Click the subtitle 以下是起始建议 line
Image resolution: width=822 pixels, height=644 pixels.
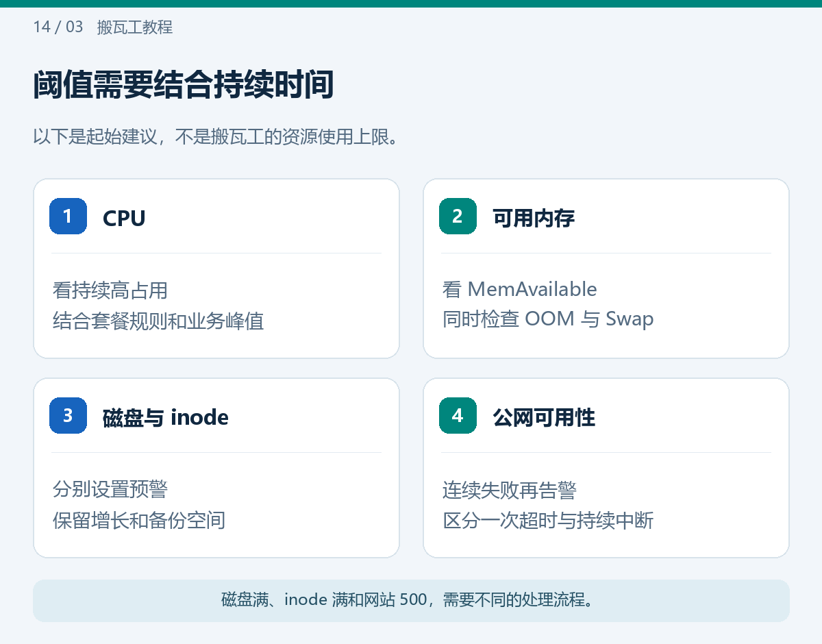tap(216, 137)
